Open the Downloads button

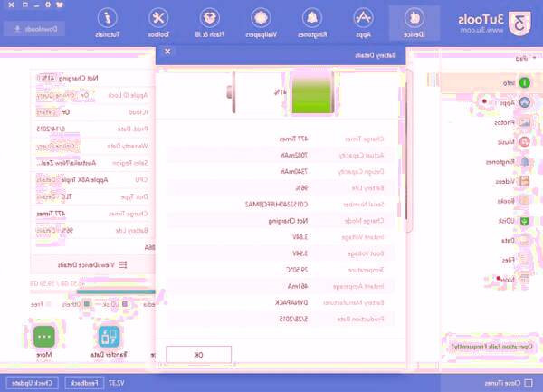[x=34, y=29]
